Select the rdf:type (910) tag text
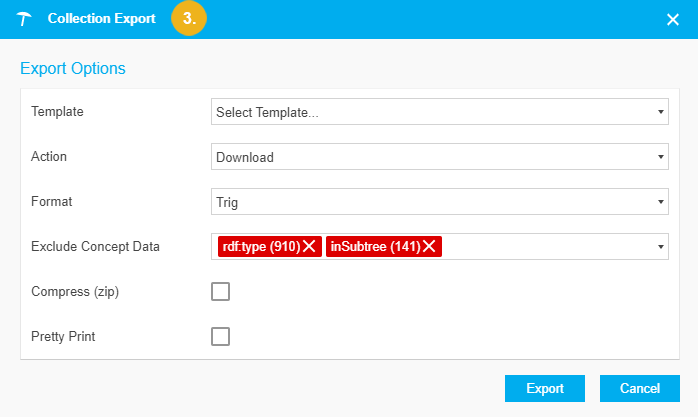Screen dimensions: 698x417 (x=259, y=247)
